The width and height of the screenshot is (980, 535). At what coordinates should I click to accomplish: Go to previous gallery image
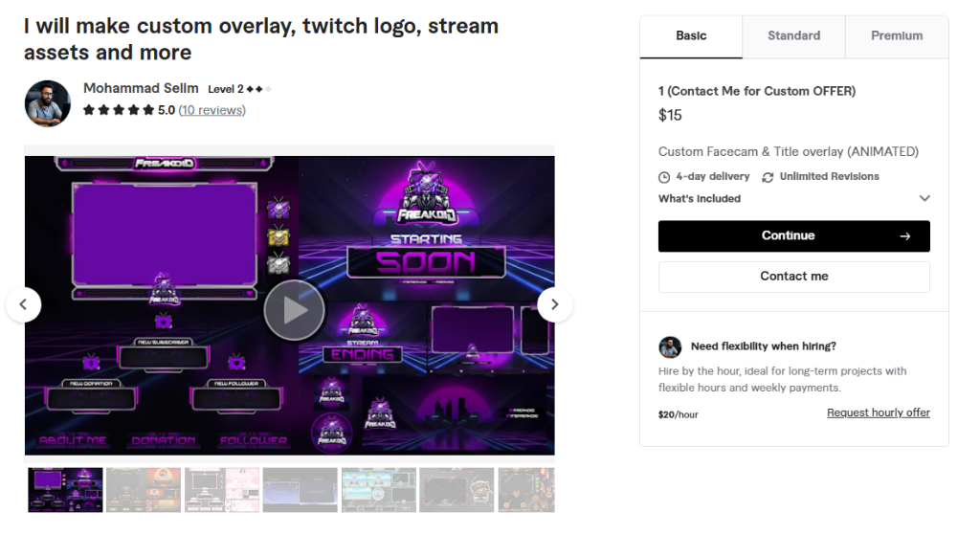[x=24, y=304]
